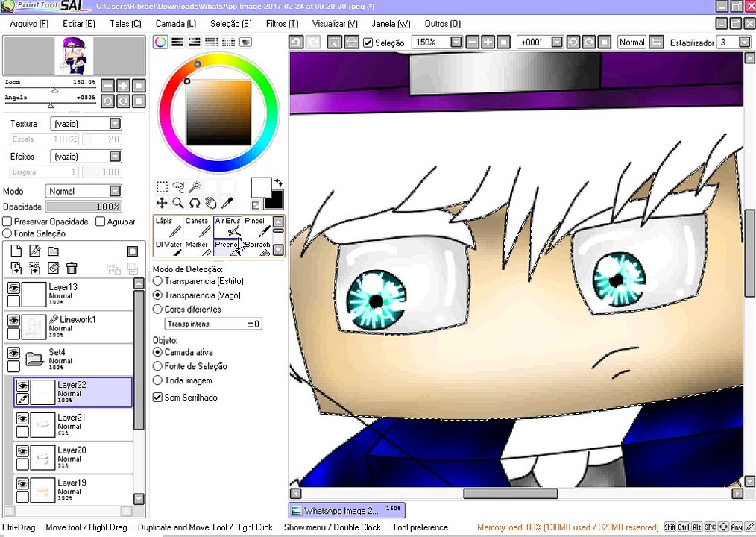Select Fonte de Seleção object option
This screenshot has width=756, height=537.
[x=157, y=366]
